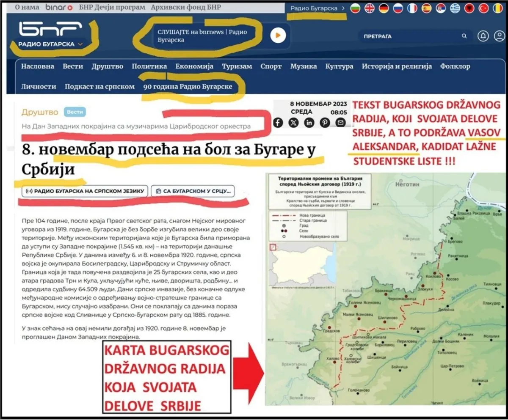Open the territorial changes map image

[x=385, y=289]
